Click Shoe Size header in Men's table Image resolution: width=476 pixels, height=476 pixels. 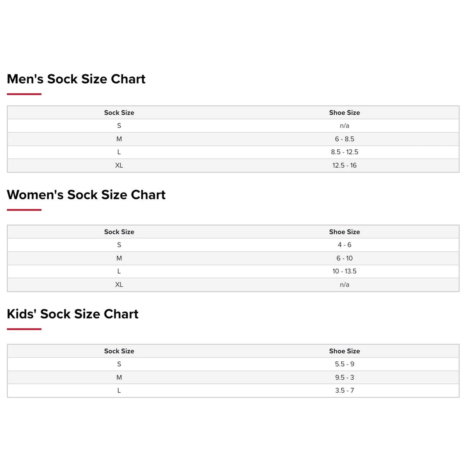coord(344,112)
